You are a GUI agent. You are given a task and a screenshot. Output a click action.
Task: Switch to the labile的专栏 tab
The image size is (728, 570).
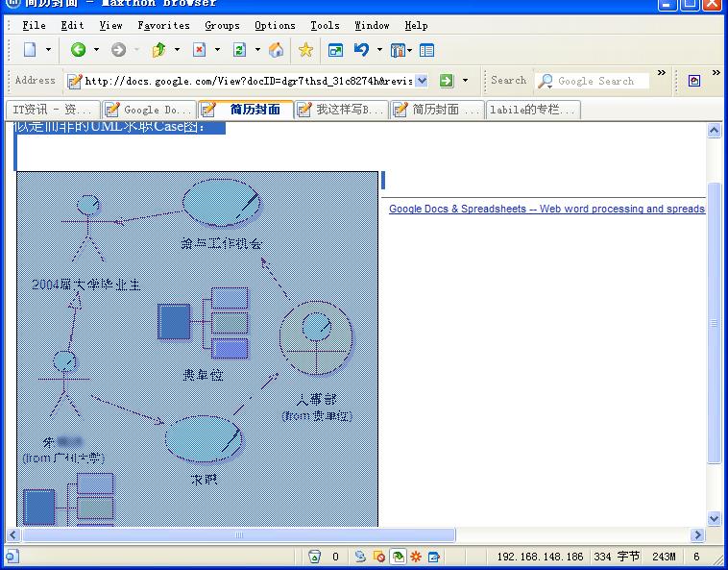tap(533, 110)
